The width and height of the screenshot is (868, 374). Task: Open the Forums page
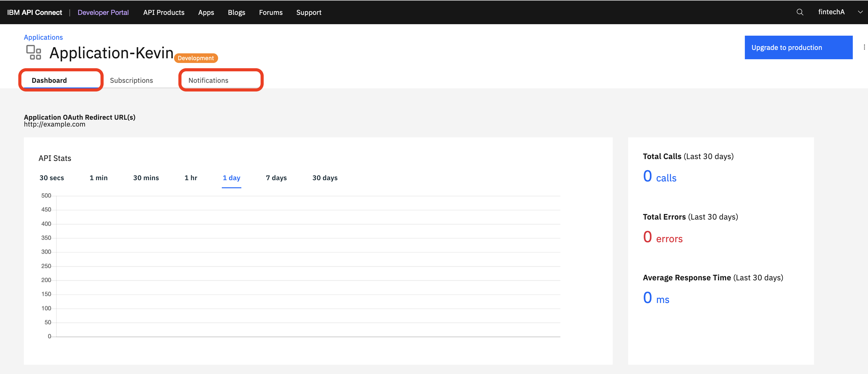(x=271, y=12)
